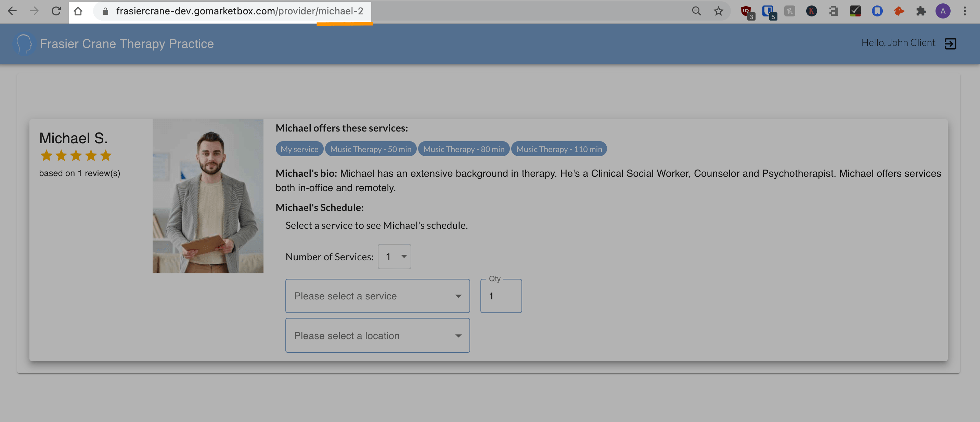Open the Bitwarden password manager extension
The width and height of the screenshot is (980, 422).
tap(769, 11)
